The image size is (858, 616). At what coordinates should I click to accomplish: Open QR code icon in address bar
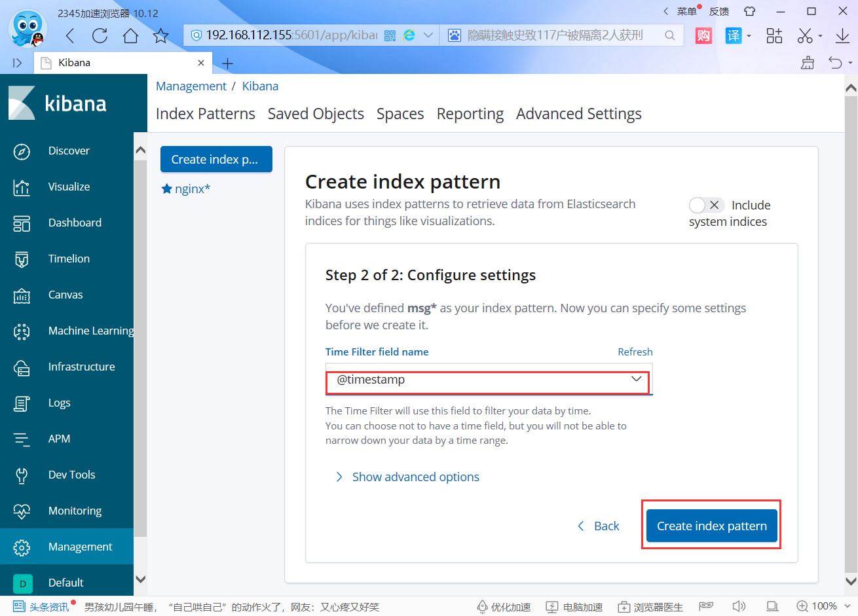point(390,35)
